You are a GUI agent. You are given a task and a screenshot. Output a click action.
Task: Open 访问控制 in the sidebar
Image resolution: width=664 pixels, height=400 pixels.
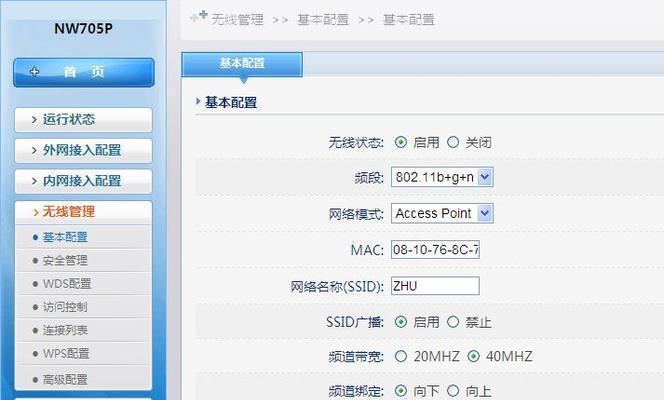tap(65, 307)
